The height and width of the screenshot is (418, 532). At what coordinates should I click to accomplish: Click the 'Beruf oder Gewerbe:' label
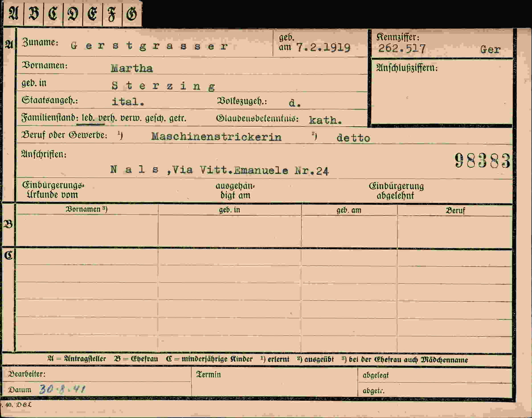[x=64, y=135]
